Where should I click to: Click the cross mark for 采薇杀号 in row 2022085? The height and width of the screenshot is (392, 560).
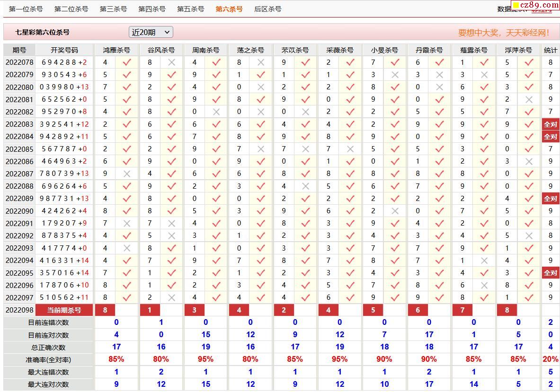pyautogui.click(x=350, y=149)
